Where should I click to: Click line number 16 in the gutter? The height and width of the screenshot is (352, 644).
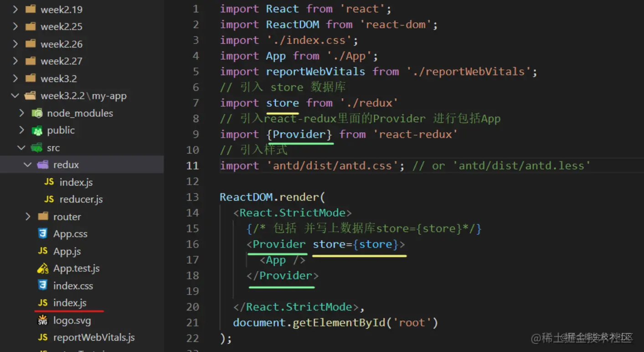192,244
